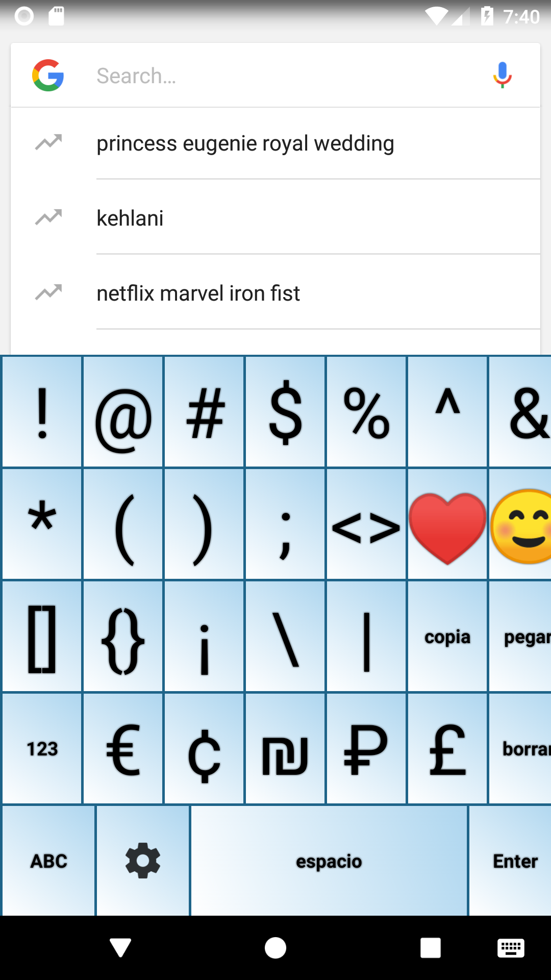Hit the Enter key on keyboard

(510, 861)
